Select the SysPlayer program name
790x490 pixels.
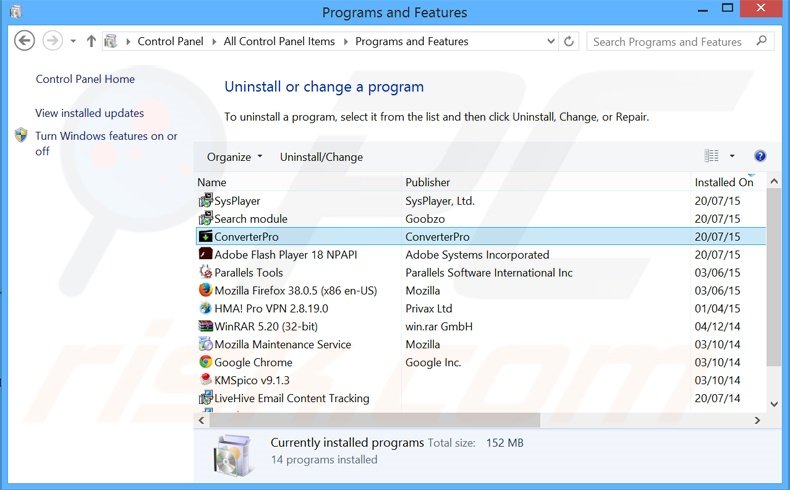tap(237, 201)
